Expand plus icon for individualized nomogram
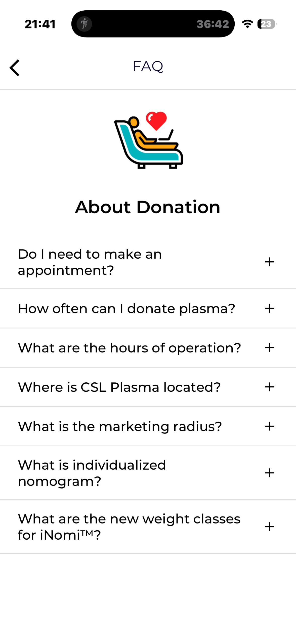 (x=269, y=473)
